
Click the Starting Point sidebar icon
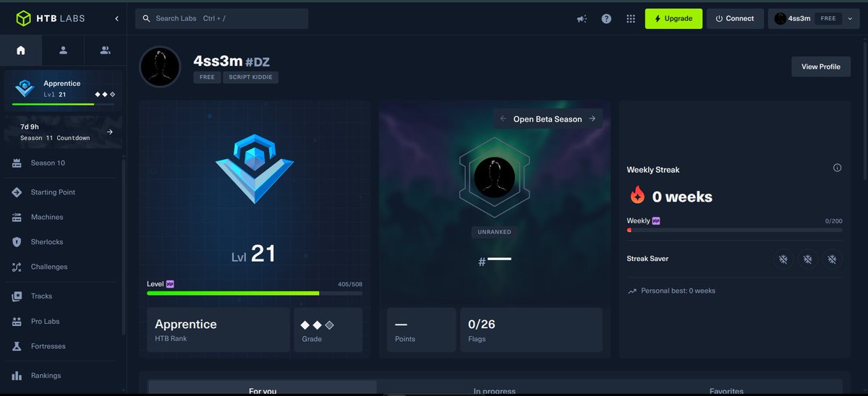[17, 192]
